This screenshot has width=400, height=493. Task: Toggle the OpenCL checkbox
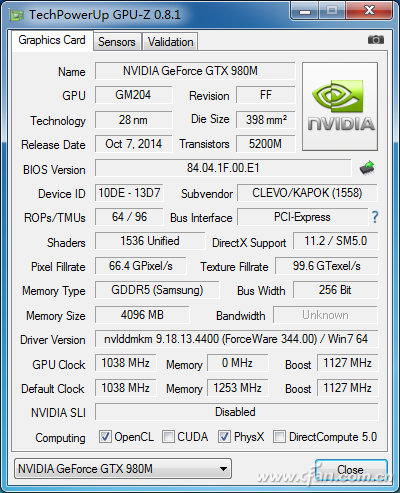pos(105,436)
